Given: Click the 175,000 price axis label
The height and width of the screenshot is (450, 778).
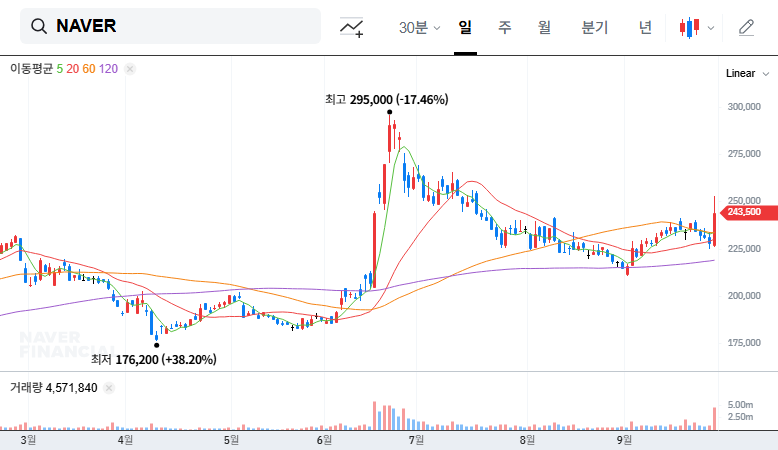Looking at the screenshot, I should (x=744, y=343).
